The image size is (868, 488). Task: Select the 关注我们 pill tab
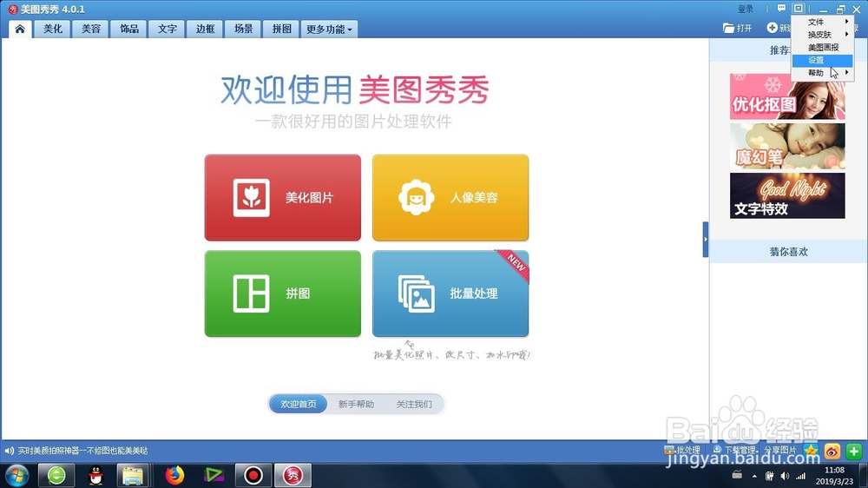413,404
